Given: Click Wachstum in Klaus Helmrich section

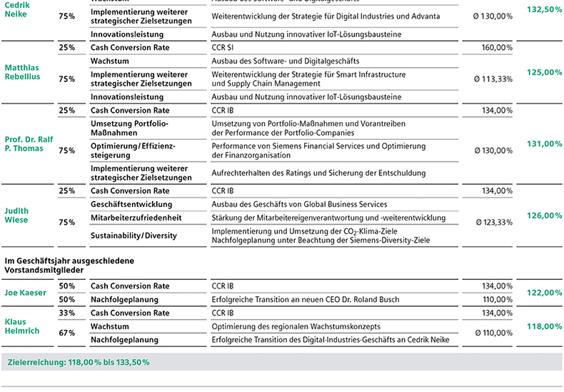Looking at the screenshot, I should pyautogui.click(x=110, y=326).
